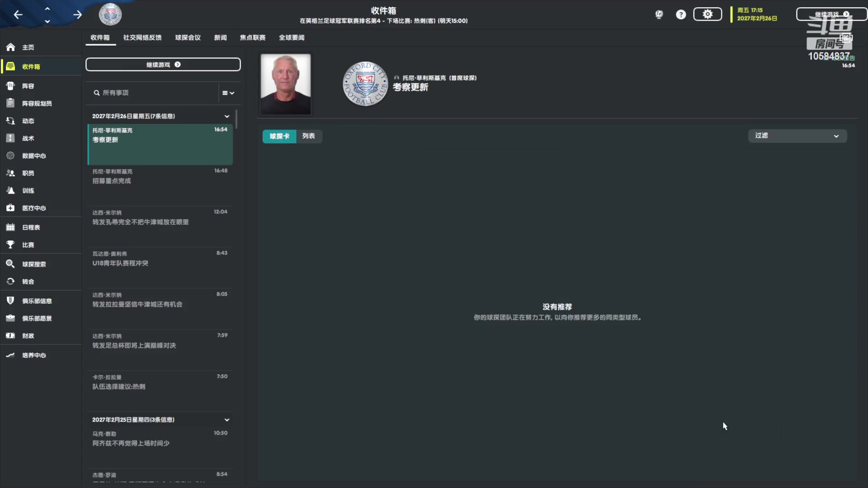Open the inbox list options dropdown
The image size is (868, 488).
tap(228, 93)
